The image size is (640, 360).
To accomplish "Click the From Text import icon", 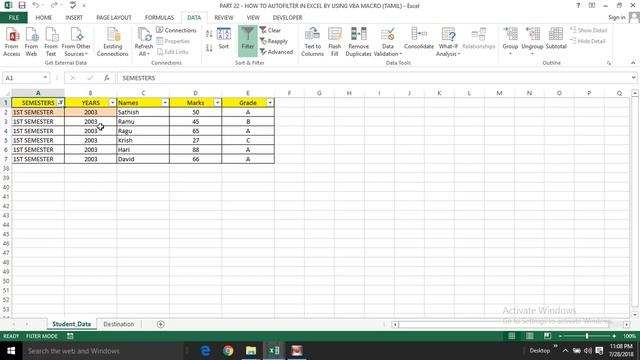I will pyautogui.click(x=51, y=42).
